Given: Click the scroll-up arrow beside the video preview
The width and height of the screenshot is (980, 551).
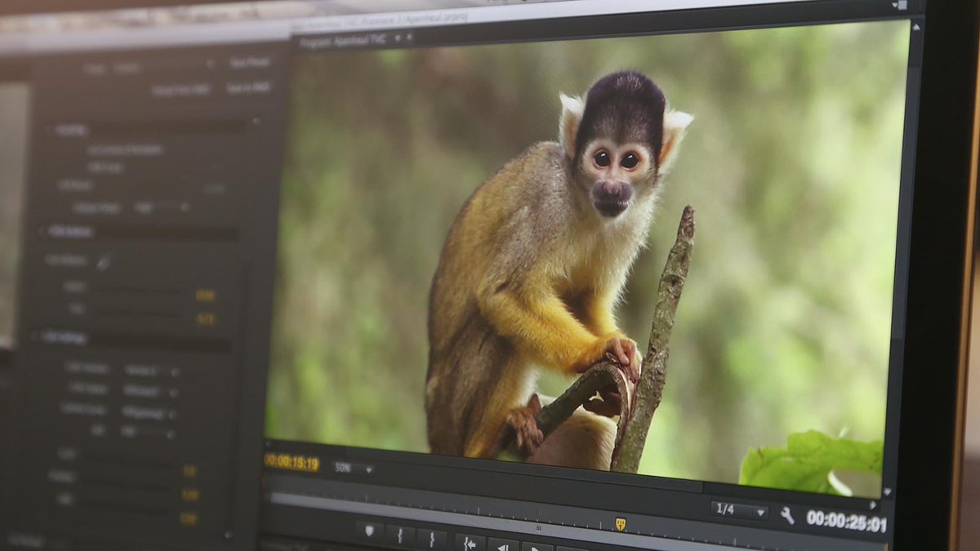Looking at the screenshot, I should (915, 26).
